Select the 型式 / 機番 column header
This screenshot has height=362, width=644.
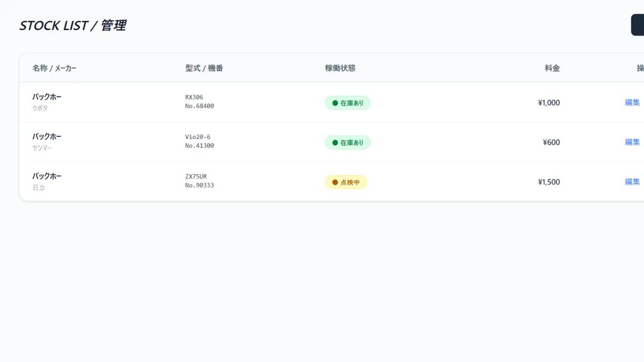[x=203, y=68]
